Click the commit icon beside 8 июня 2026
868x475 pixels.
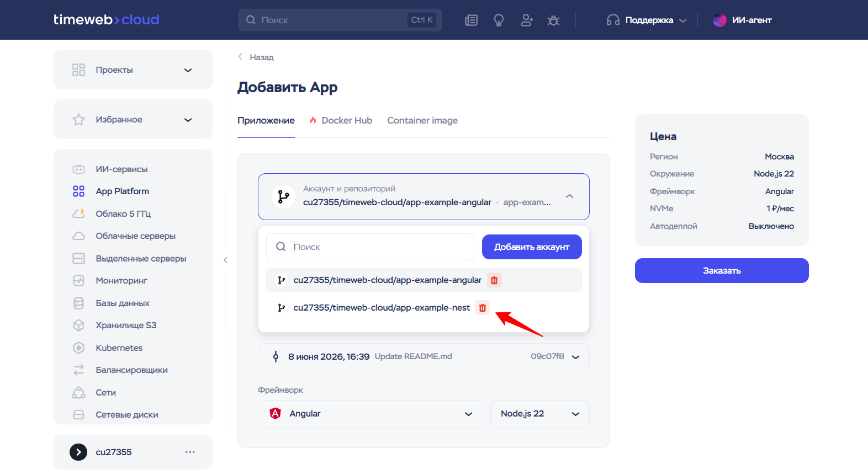tap(276, 356)
